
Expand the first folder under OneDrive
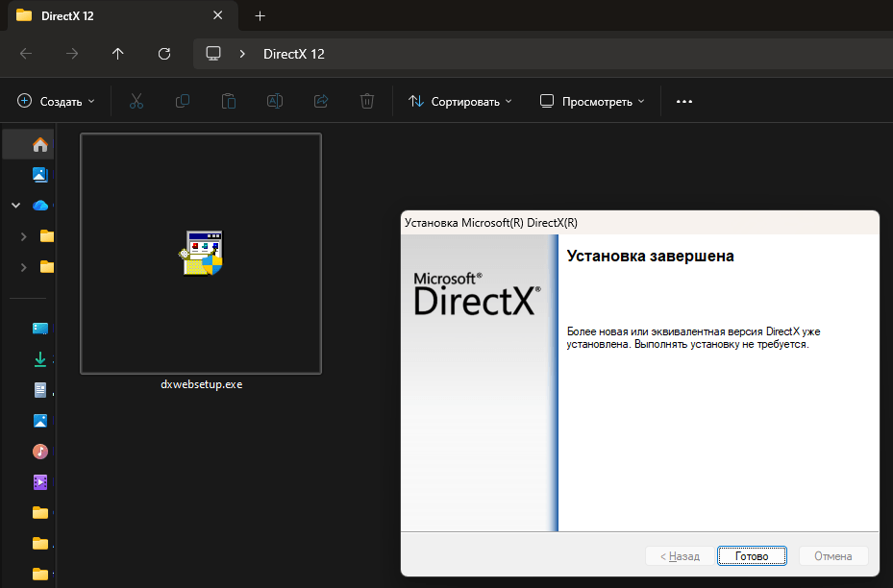coord(23,236)
